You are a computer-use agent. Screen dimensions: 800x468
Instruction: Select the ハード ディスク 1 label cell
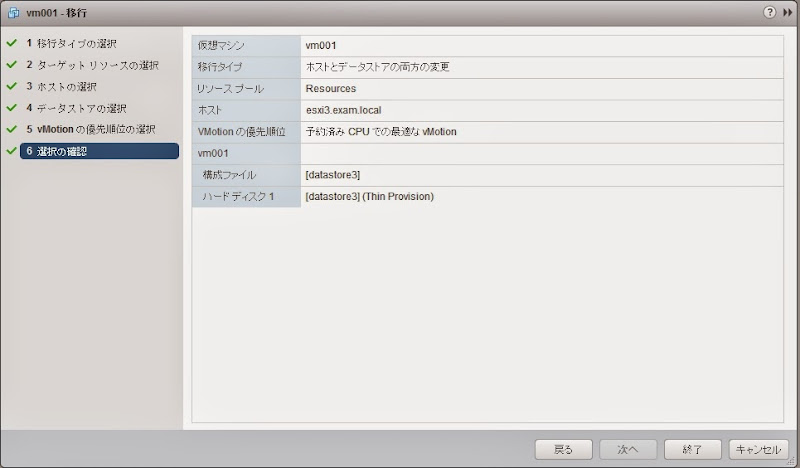pos(246,196)
